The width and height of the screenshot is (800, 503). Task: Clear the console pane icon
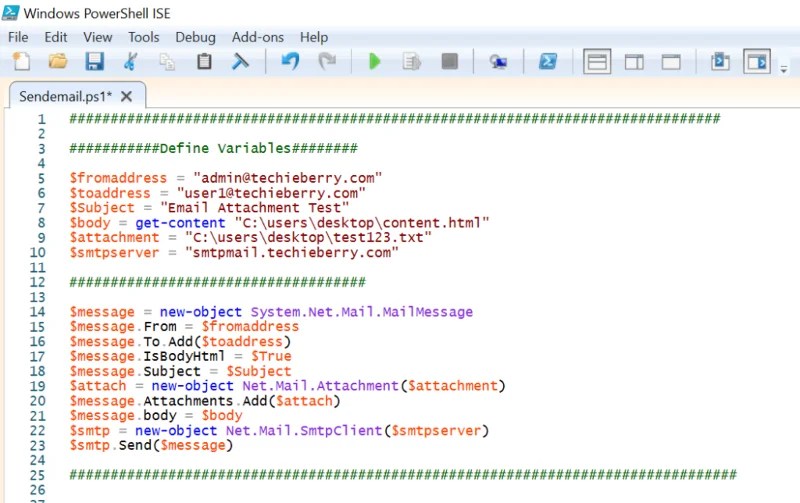(240, 62)
